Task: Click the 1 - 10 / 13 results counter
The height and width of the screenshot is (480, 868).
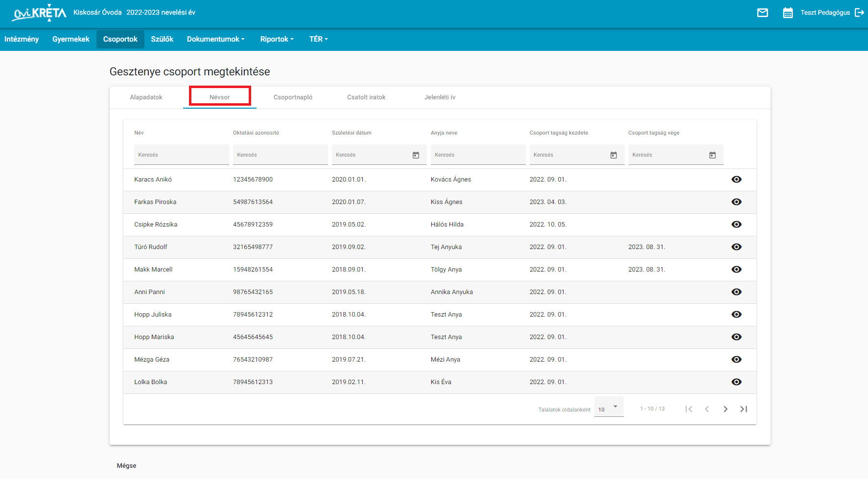Action: click(652, 409)
